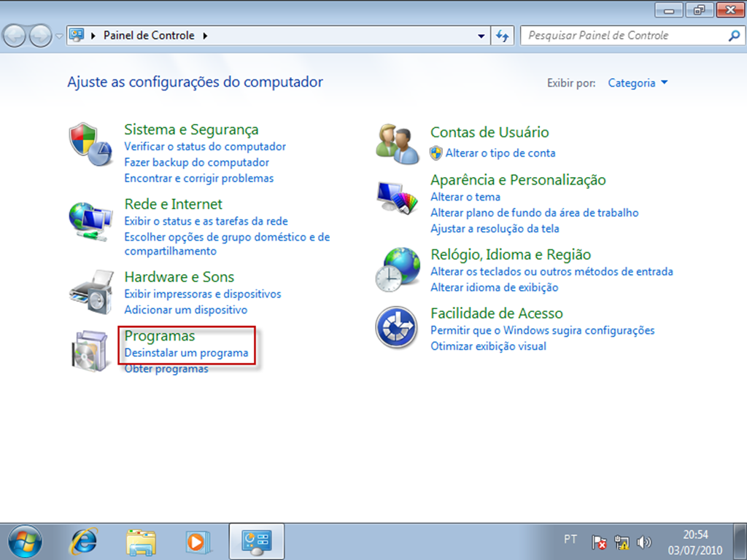
Task: Open the Contas de Usuário people icon
Action: 398,144
